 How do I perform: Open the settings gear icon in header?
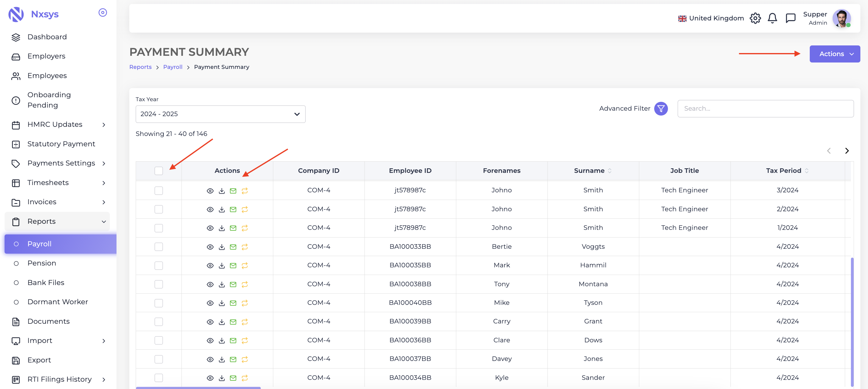point(755,18)
